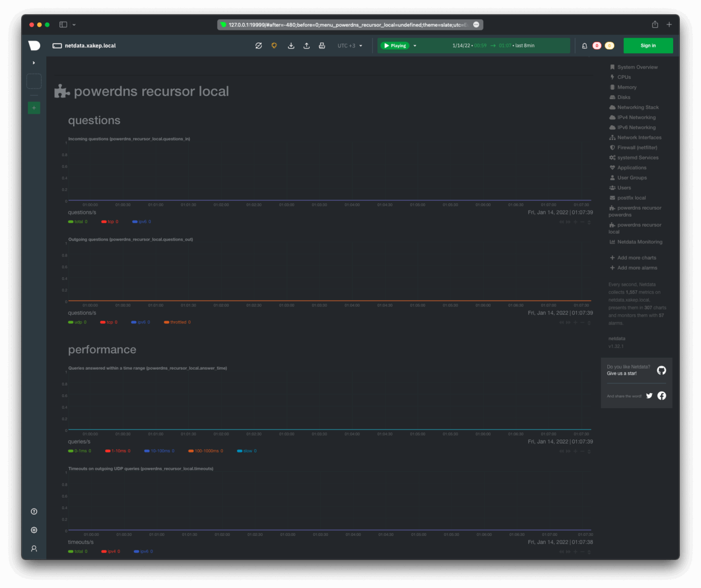Click the Safari share icon
Screen dimensions: 701x588
click(x=655, y=24)
